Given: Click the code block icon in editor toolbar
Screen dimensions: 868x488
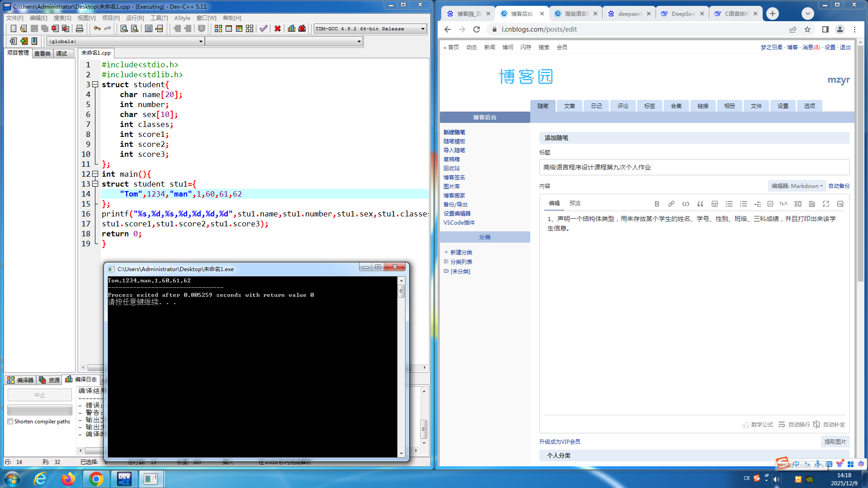Looking at the screenshot, I should point(686,204).
